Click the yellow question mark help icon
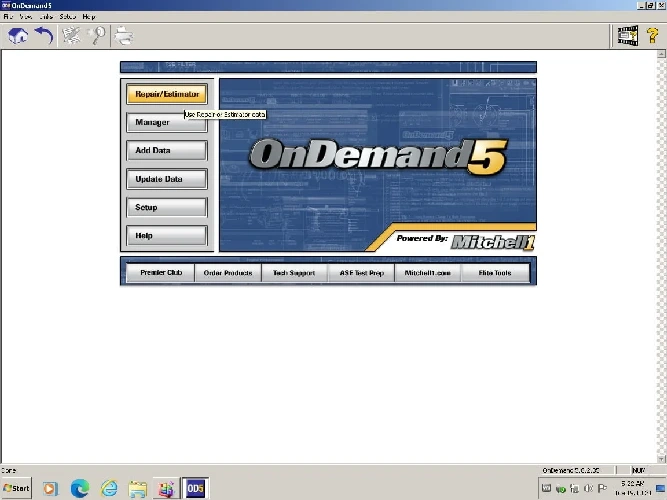Viewport: 667px width, 500px height. 652,37
